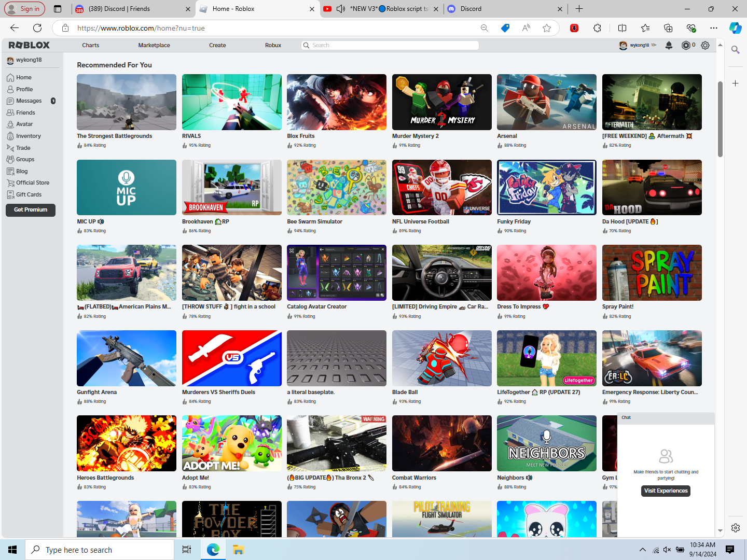Open File Explorer from the taskbar
Screen dimensions: 747x560
(238, 550)
